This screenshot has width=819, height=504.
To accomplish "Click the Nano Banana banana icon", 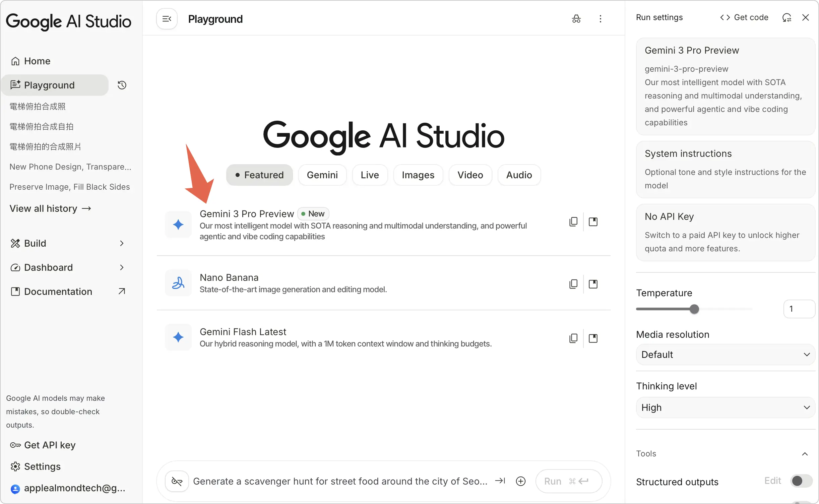I will click(178, 283).
